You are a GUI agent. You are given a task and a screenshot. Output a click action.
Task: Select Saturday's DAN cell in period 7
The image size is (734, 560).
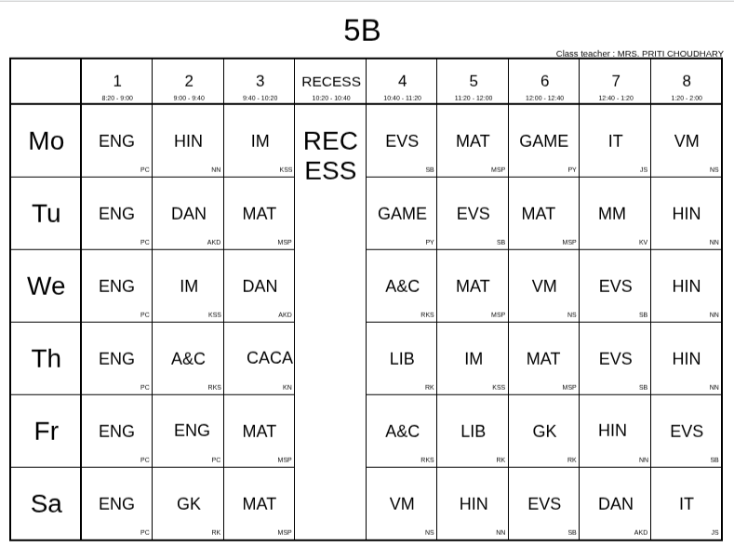(615, 504)
